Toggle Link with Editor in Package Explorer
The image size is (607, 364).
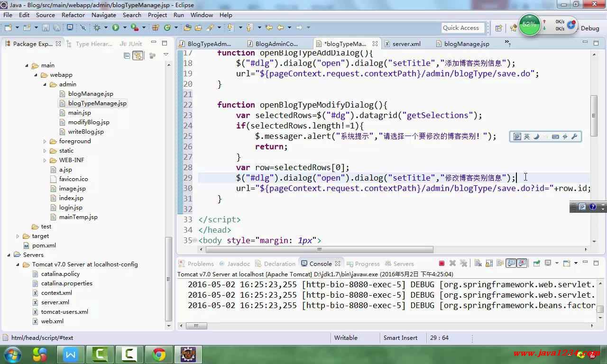(138, 55)
